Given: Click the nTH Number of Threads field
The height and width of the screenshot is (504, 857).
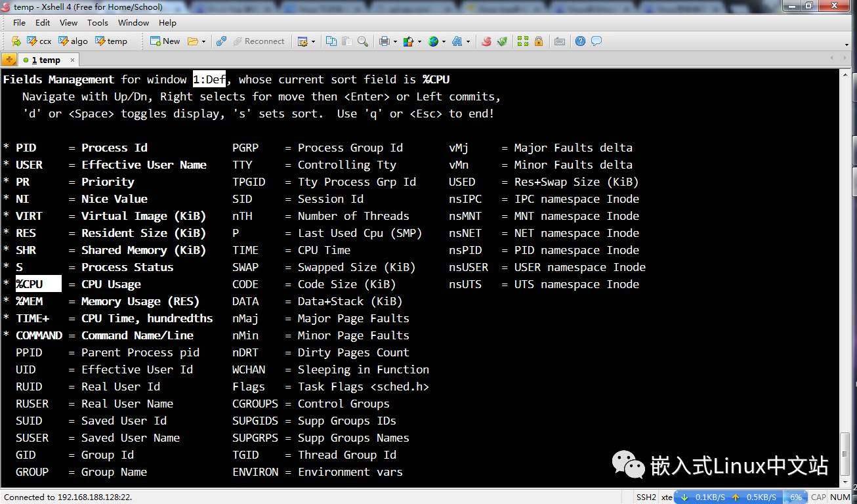Looking at the screenshot, I should click(321, 216).
